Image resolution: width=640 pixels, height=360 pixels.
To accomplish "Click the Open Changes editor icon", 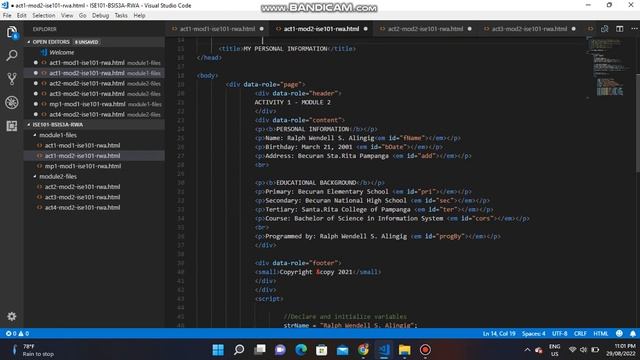I will coord(604,29).
